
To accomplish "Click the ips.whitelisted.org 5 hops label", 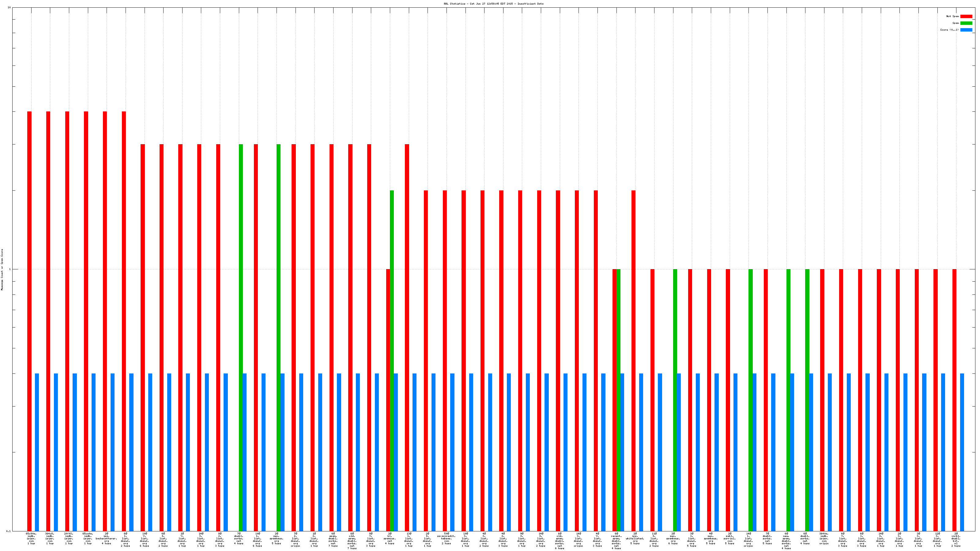I will pos(635,538).
